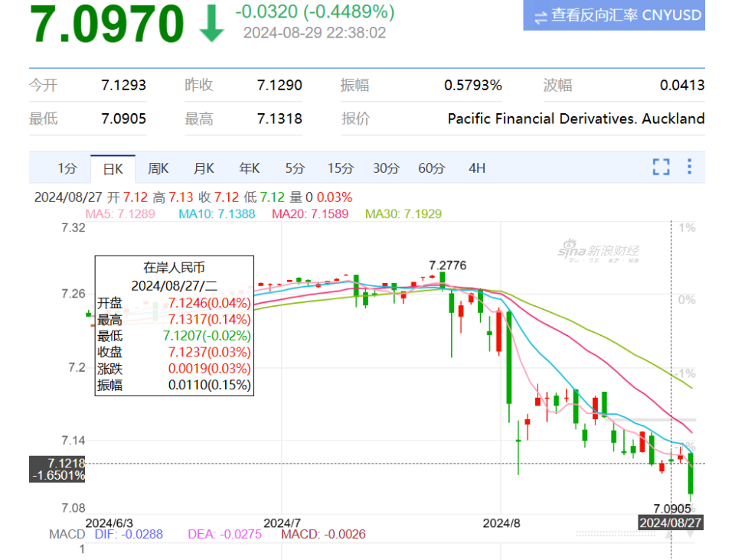The width and height of the screenshot is (735, 560).
Task: Click the swap arrows icon beside CNYUSD
Action: click(x=541, y=18)
